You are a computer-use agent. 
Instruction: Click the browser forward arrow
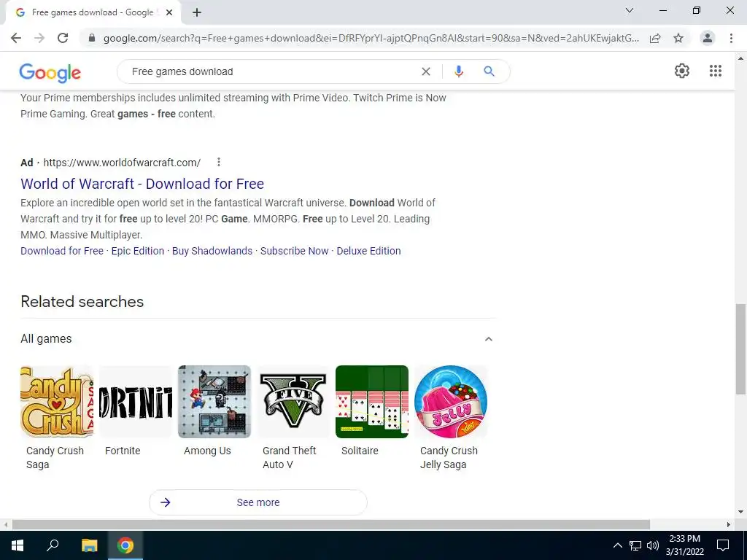[x=39, y=38]
